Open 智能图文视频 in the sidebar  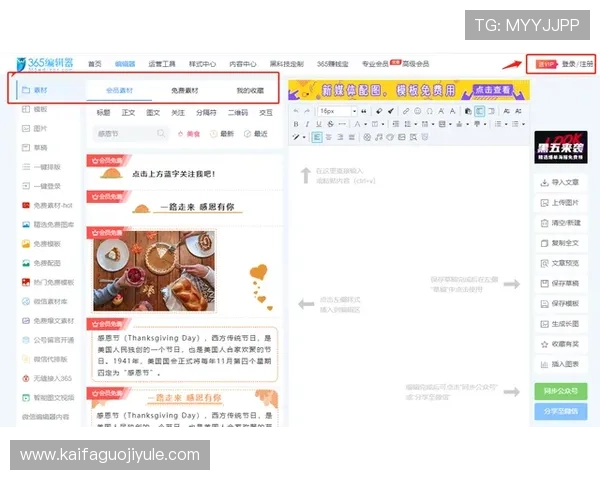click(x=48, y=398)
